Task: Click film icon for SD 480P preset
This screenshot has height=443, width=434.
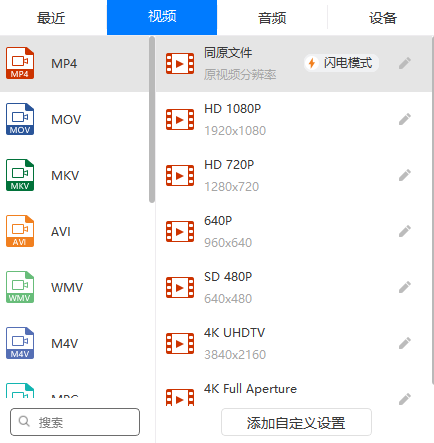Action: (x=180, y=287)
